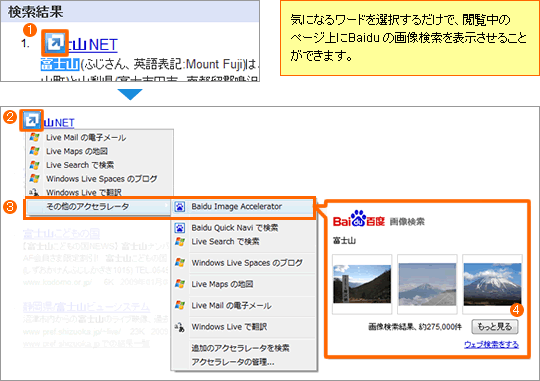Viewport: 540px width, 381px height.
Task: Select Live Maps の地図 in the submenu
Action: (243, 284)
